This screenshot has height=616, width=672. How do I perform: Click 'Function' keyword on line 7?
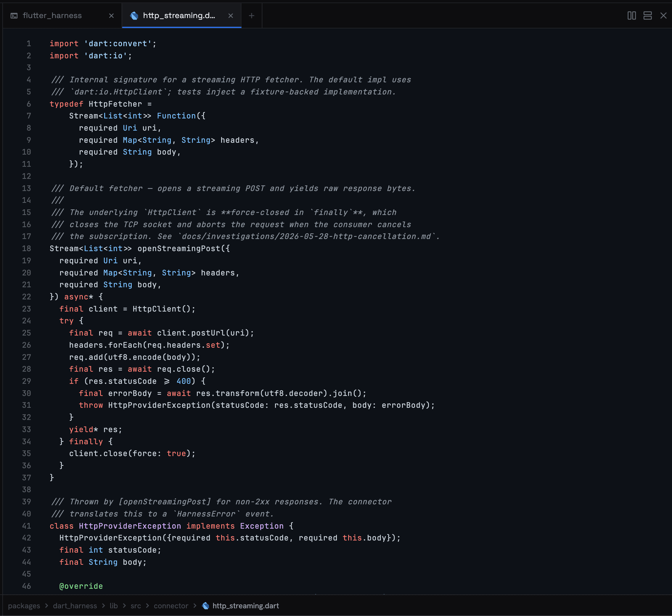click(176, 116)
